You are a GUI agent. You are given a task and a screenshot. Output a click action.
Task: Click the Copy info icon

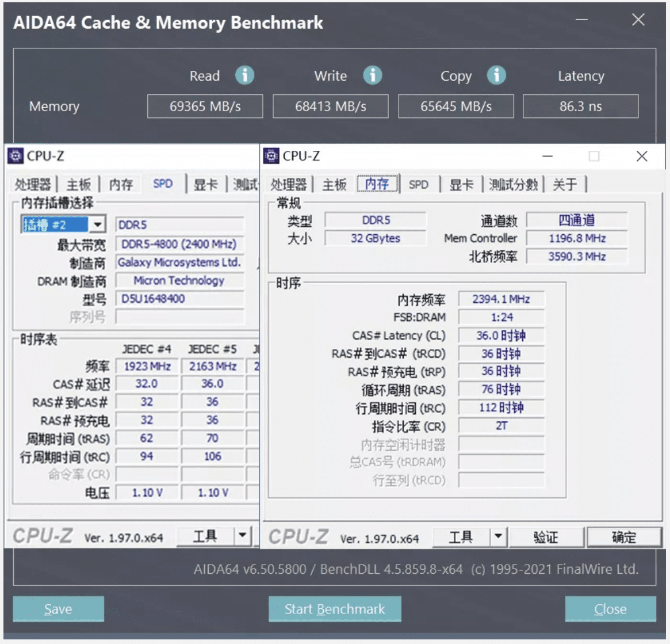point(496,76)
